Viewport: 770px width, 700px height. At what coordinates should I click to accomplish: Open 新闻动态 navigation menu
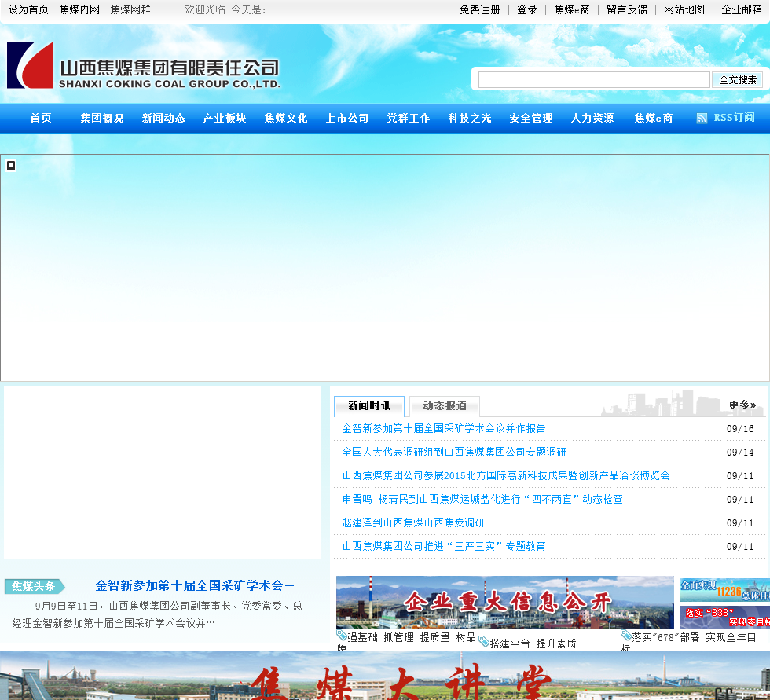163,118
